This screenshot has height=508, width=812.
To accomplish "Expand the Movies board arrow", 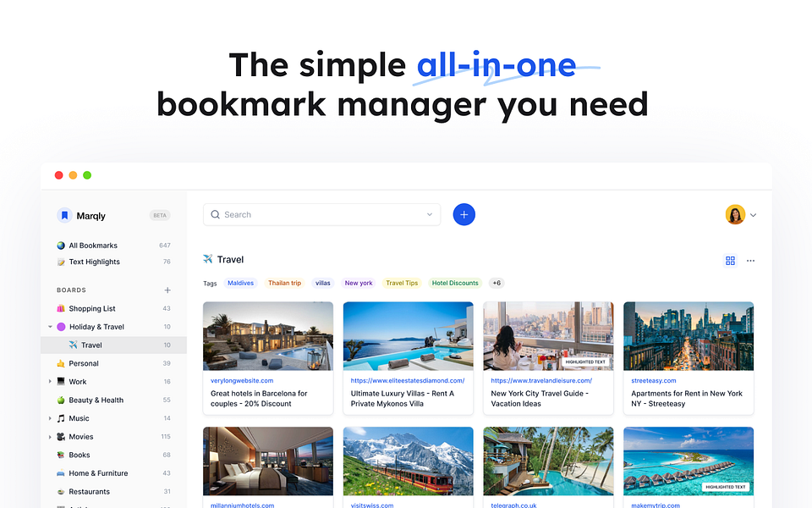I will [x=50, y=437].
